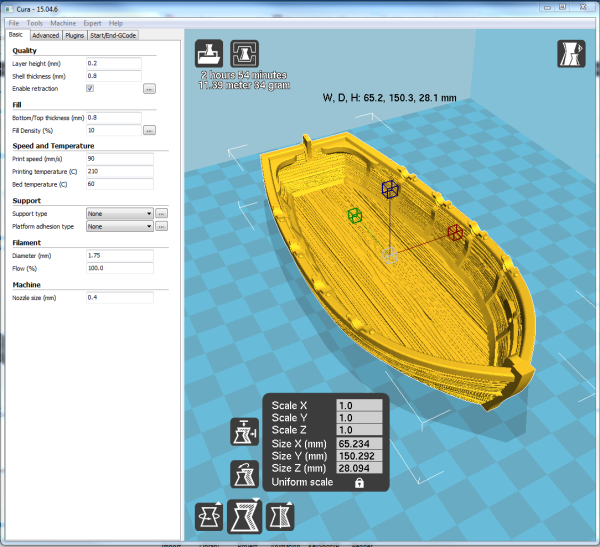This screenshot has width=600, height=547.
Task: Click the Scale to max icon
Action: pos(244,433)
